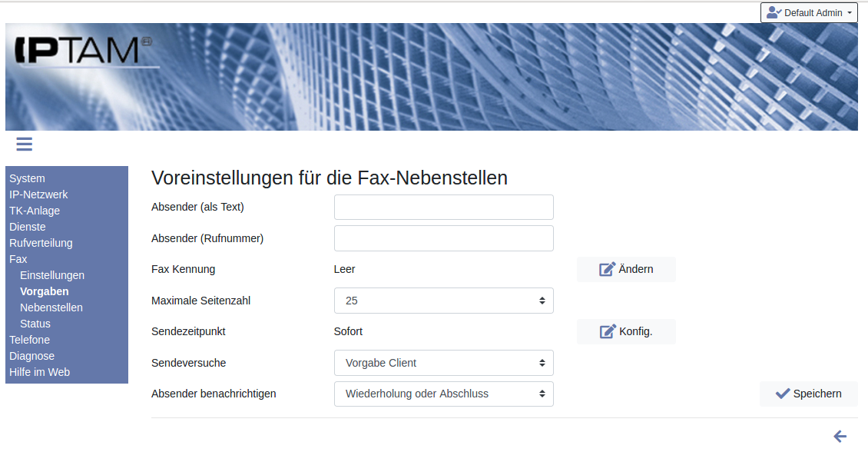This screenshot has height=452, width=868.
Task: Open Fax Einstellungen submenu item
Action: click(x=52, y=275)
